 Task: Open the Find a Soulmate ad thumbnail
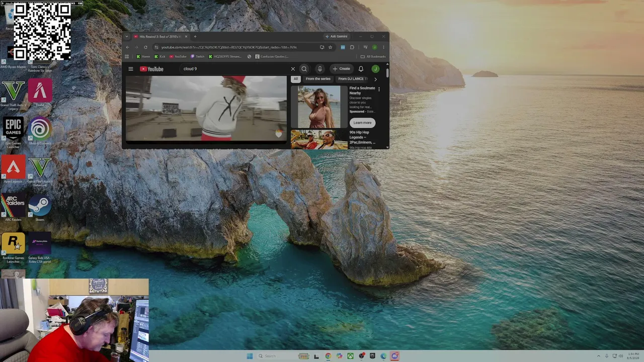coord(319,107)
